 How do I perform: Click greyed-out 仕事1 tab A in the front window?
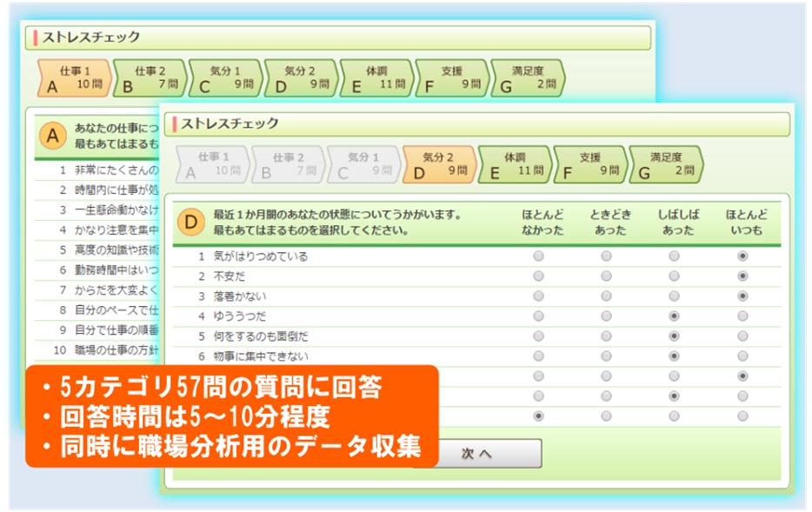pyautogui.click(x=213, y=164)
